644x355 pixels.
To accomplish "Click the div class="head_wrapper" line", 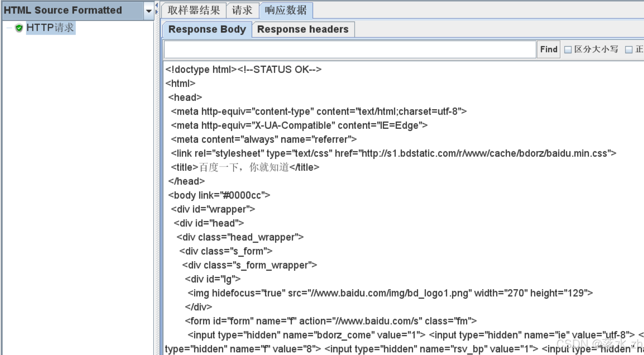I will click(x=240, y=237).
